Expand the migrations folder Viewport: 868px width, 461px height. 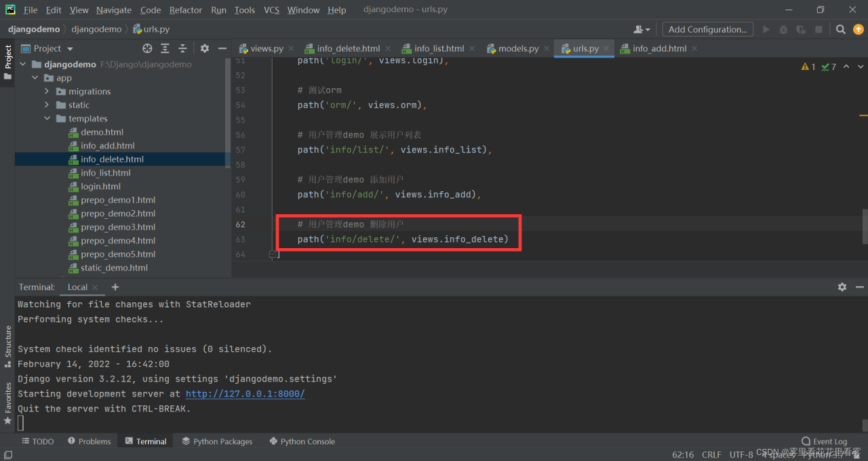[47, 92]
